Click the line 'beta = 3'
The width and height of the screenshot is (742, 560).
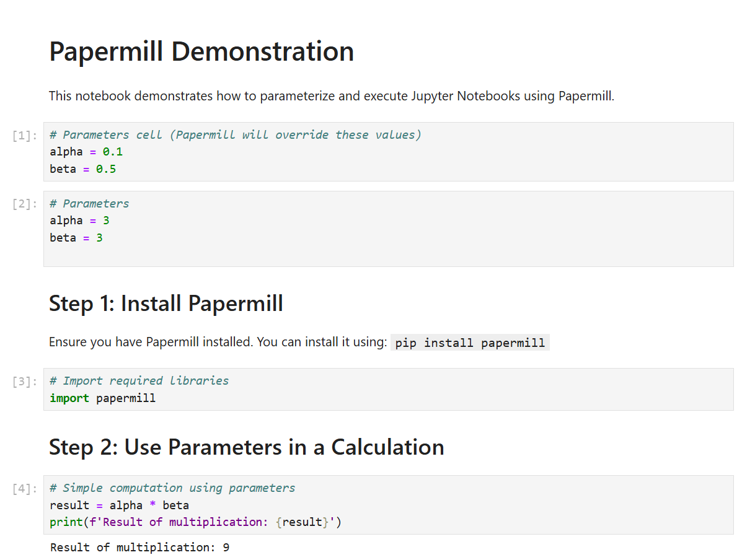76,237
